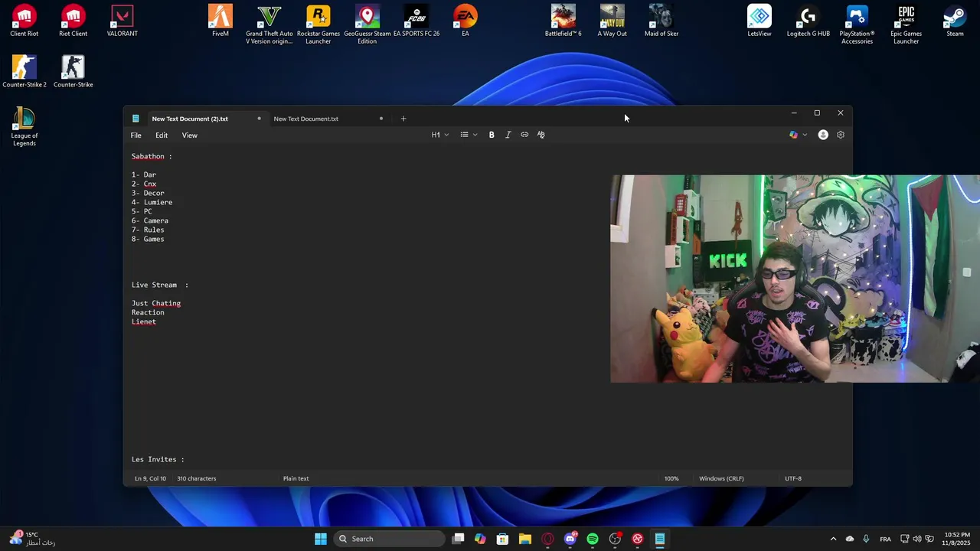Change UTF-8 encoding in status bar
The width and height of the screenshot is (980, 551).
[793, 478]
